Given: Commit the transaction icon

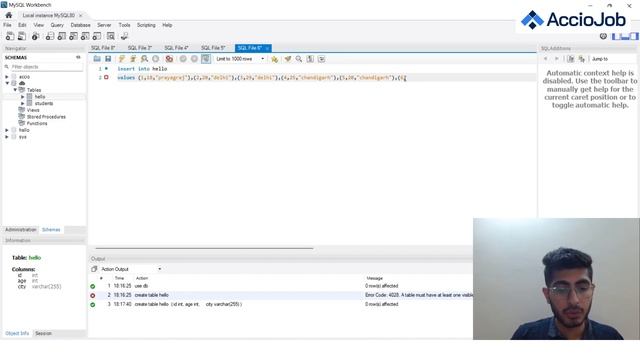Looking at the screenshot, I should tap(183, 59).
